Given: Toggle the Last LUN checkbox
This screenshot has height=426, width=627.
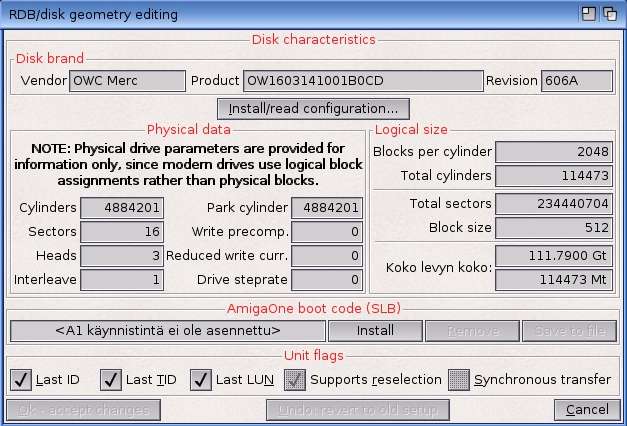Looking at the screenshot, I should point(201,380).
